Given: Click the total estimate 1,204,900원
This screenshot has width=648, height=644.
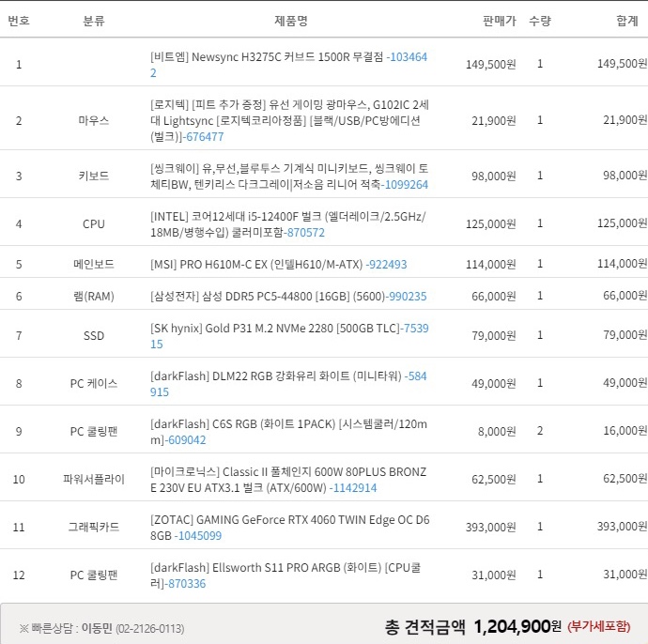Looking at the screenshot, I should [517, 627].
